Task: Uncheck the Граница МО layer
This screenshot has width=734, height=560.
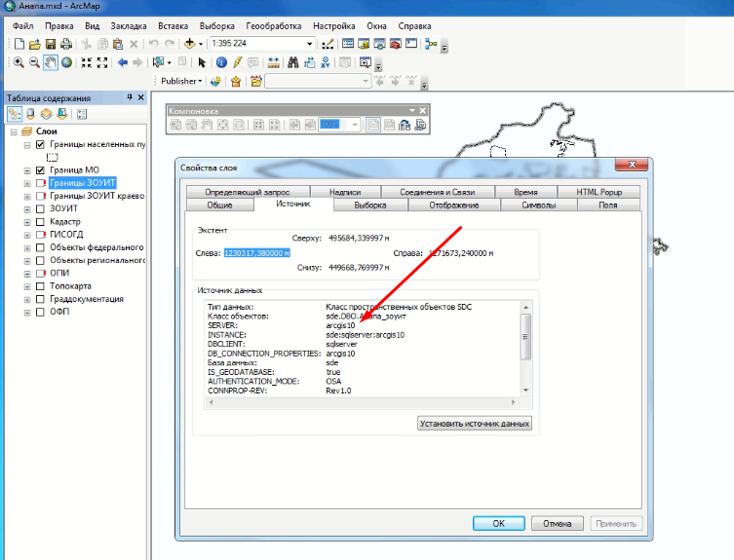Action: (40, 169)
